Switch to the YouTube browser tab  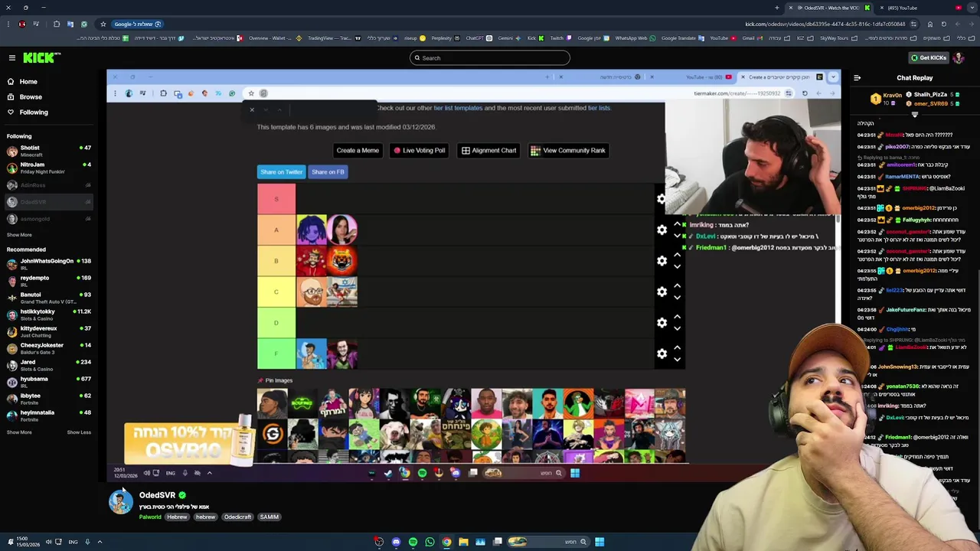point(923,8)
